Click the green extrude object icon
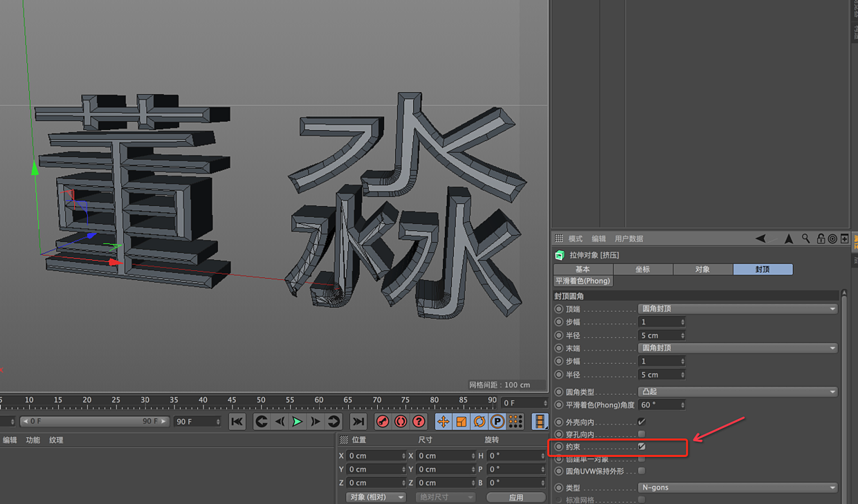 (560, 255)
